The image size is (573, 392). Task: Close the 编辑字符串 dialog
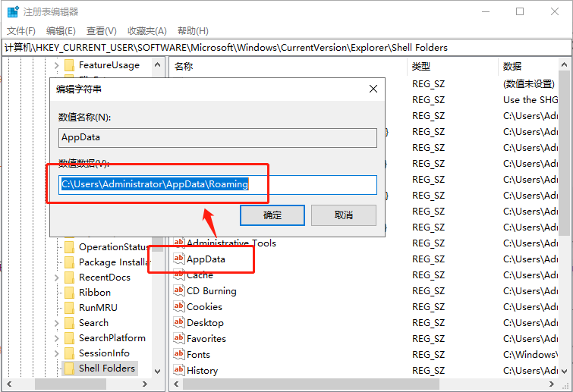(373, 89)
